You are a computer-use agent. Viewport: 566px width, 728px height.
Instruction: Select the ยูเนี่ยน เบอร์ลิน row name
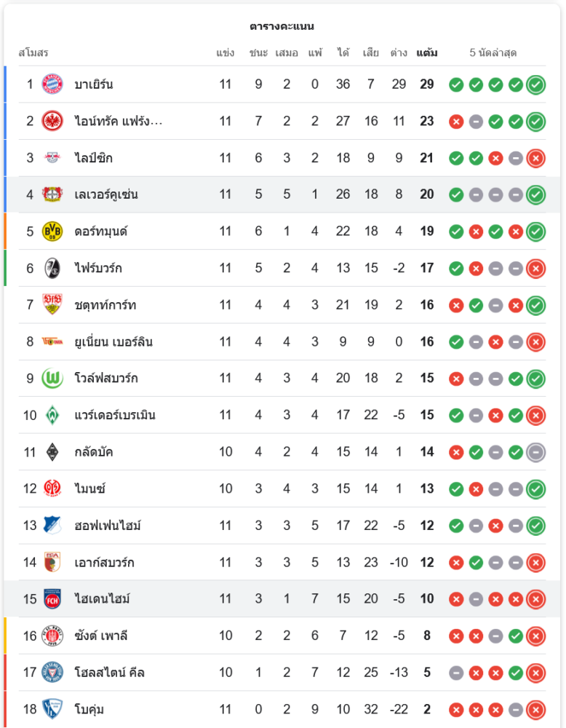pos(113,342)
